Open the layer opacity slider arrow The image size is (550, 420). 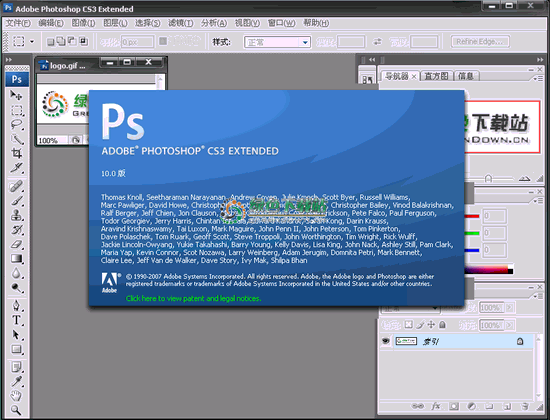(x=510, y=308)
